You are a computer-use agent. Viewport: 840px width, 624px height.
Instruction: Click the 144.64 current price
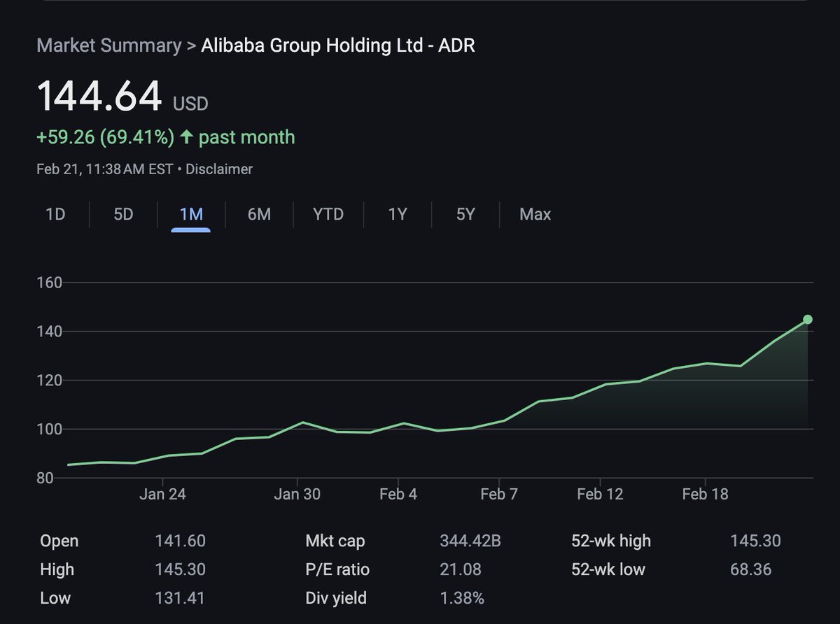99,97
